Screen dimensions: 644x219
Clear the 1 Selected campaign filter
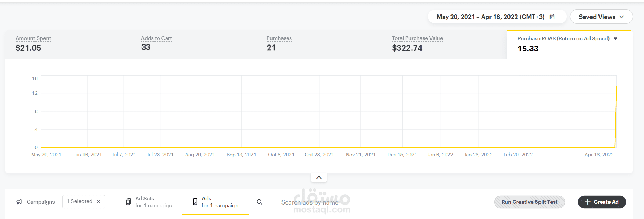pos(99,201)
